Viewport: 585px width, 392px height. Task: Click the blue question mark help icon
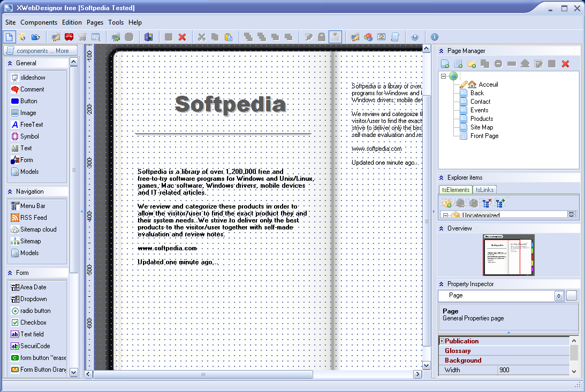(415, 37)
